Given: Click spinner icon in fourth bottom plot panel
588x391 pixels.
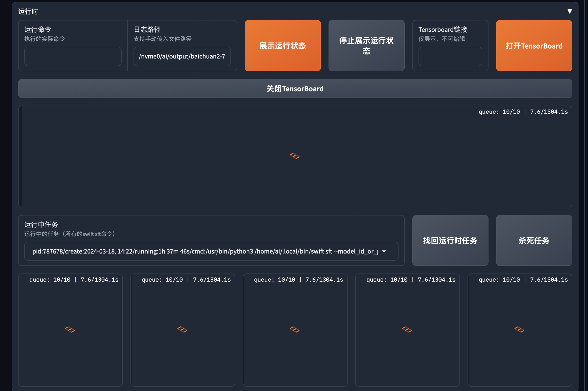Looking at the screenshot, I should coord(407,329).
